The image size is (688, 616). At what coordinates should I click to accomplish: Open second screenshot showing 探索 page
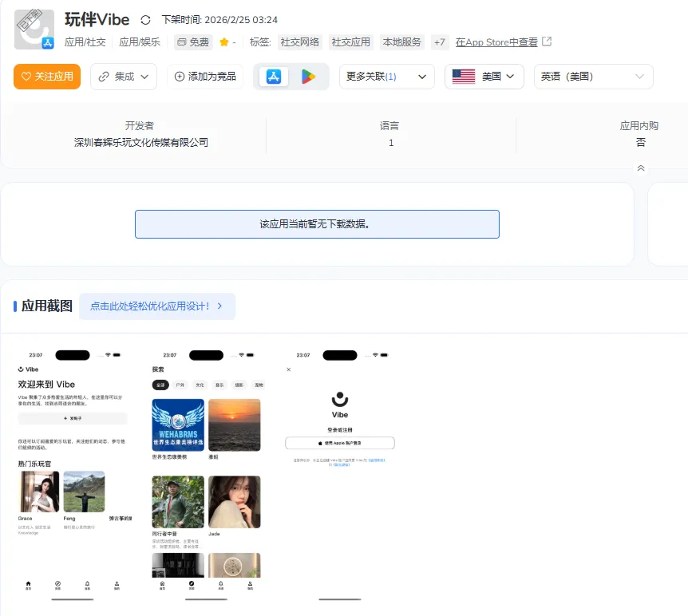click(206, 476)
